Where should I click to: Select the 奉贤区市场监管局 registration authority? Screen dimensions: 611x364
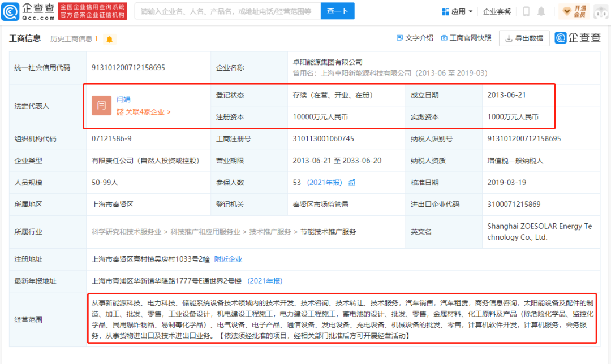320,205
